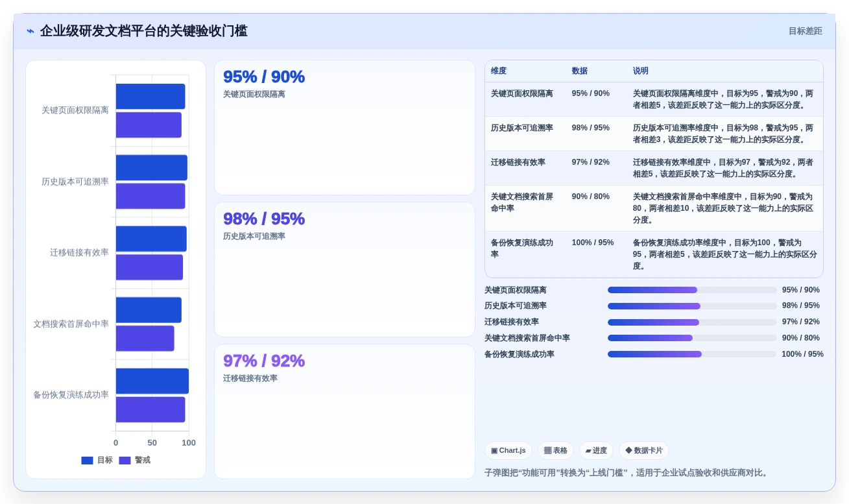
Task: Click the footer note starting with 子弹图把
Action: tap(628, 473)
